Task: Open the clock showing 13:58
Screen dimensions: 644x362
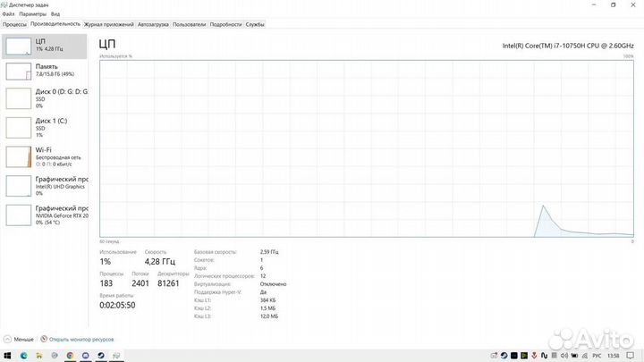Action: click(x=614, y=356)
